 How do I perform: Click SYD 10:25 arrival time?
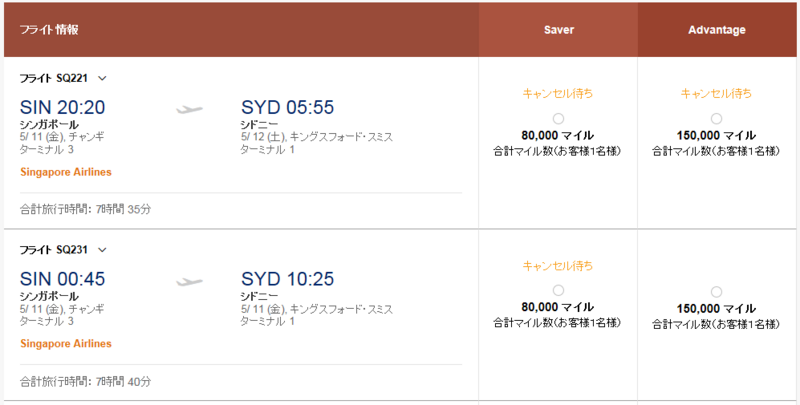pyautogui.click(x=287, y=279)
